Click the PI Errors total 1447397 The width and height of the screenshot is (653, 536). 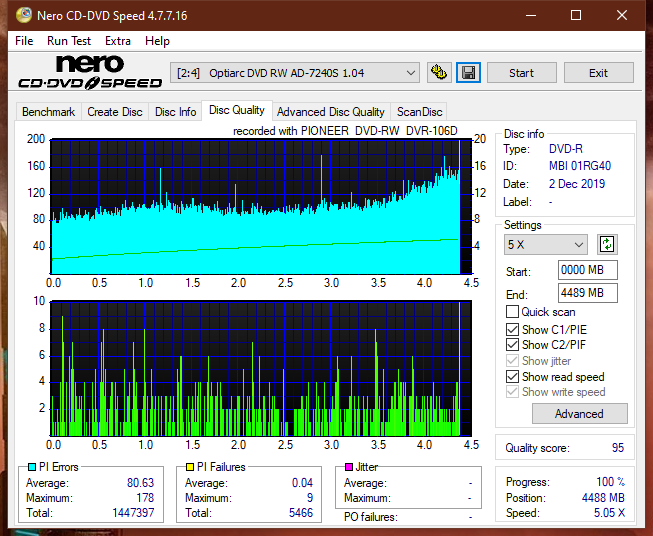pos(133,513)
